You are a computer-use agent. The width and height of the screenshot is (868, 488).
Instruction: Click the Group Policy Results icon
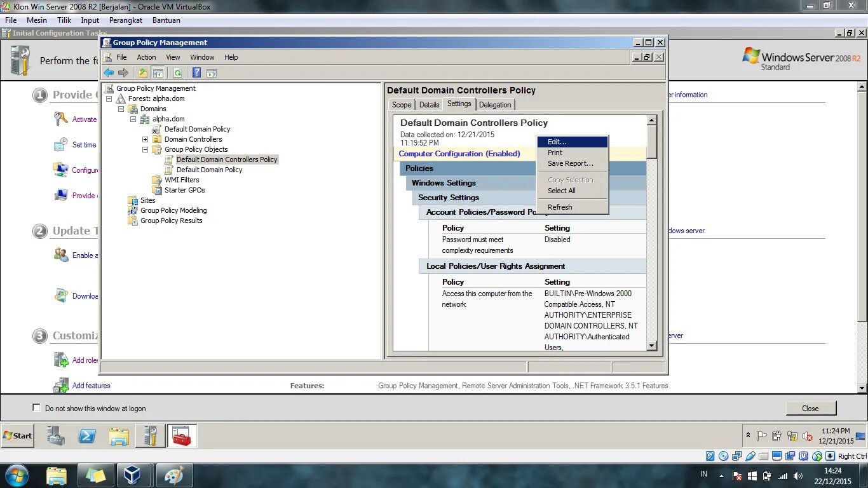133,220
